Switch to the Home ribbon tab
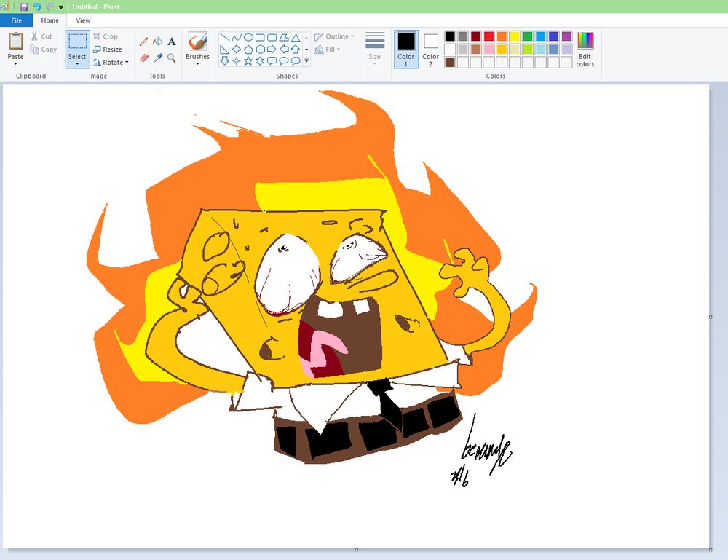The width and height of the screenshot is (728, 560). tap(50, 20)
